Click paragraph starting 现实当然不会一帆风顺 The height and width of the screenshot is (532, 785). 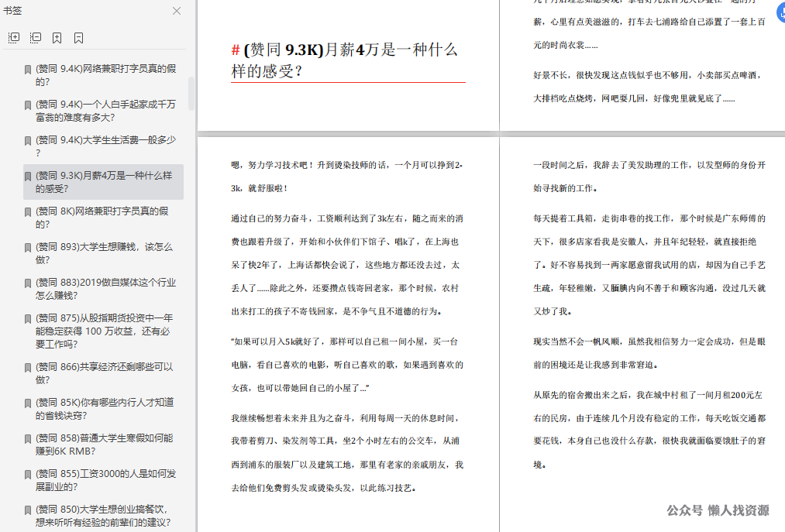point(649,353)
